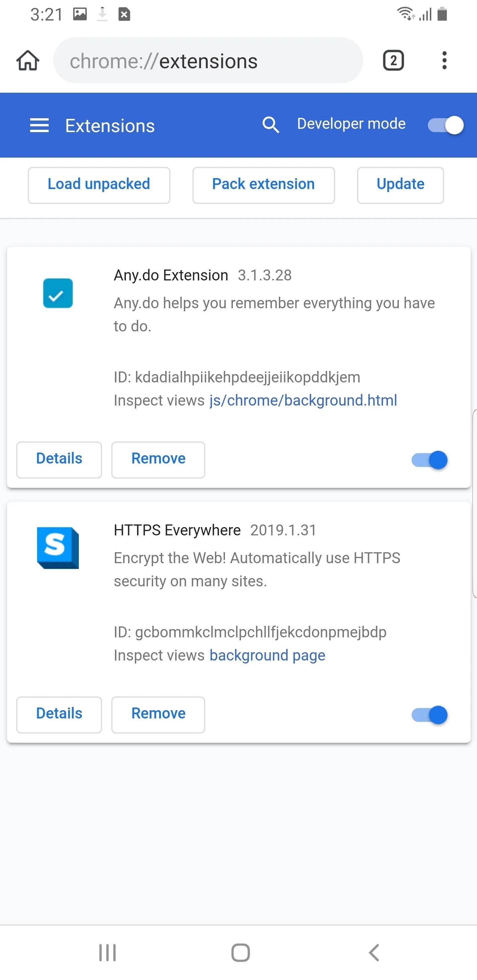The width and height of the screenshot is (477, 980).
Task: Turn off Developer mode toggle
Action: [445, 125]
